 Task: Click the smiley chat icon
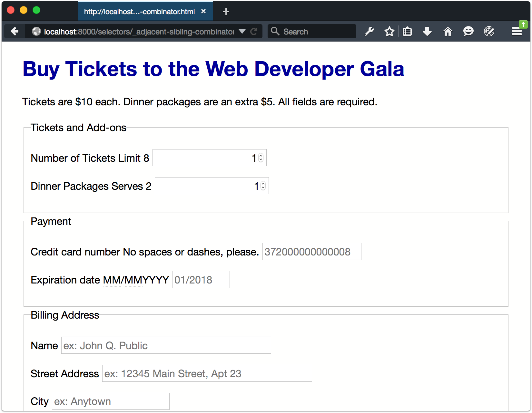(468, 32)
